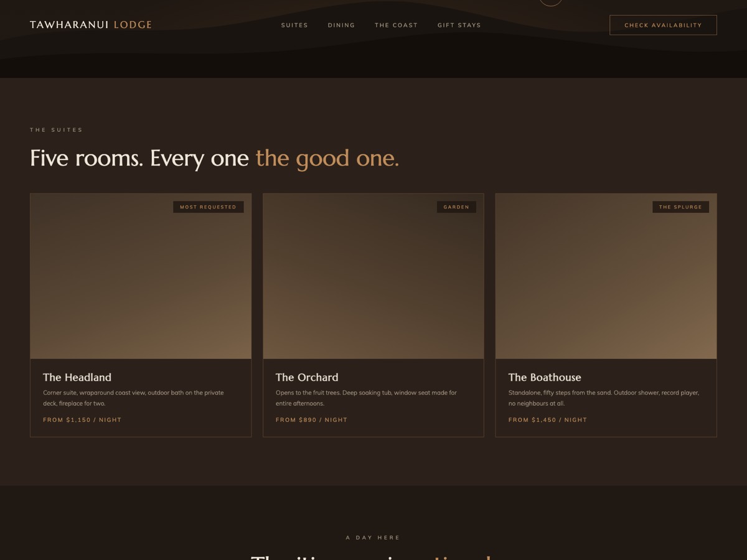Click the From $890 / Night price

(311, 420)
